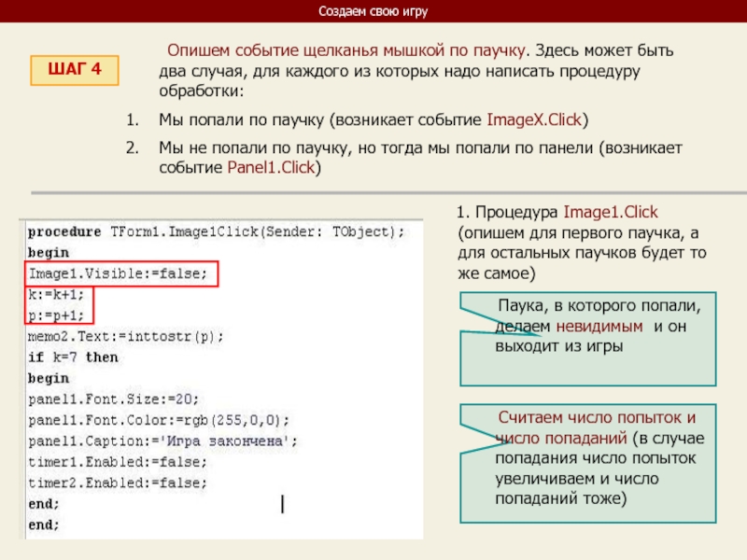Click the red "Image1.Click" procedure heading text
Screen dimensions: 747x560
(611, 212)
